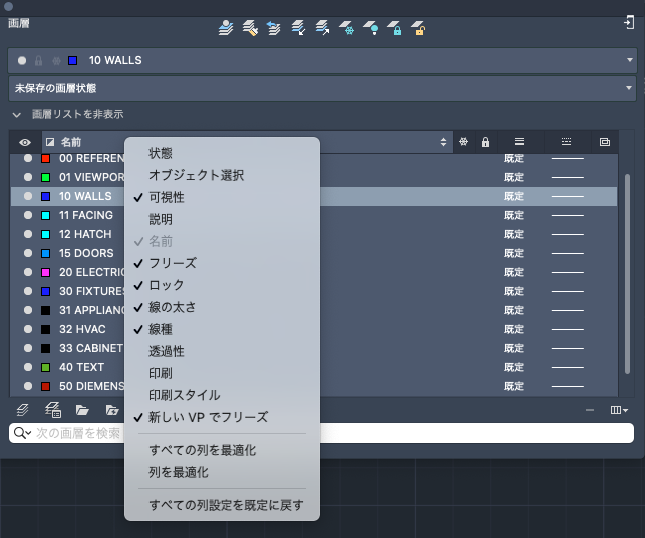Viewport: 645px width, 538px height.
Task: Open the column display settings dropdown
Action: click(619, 410)
